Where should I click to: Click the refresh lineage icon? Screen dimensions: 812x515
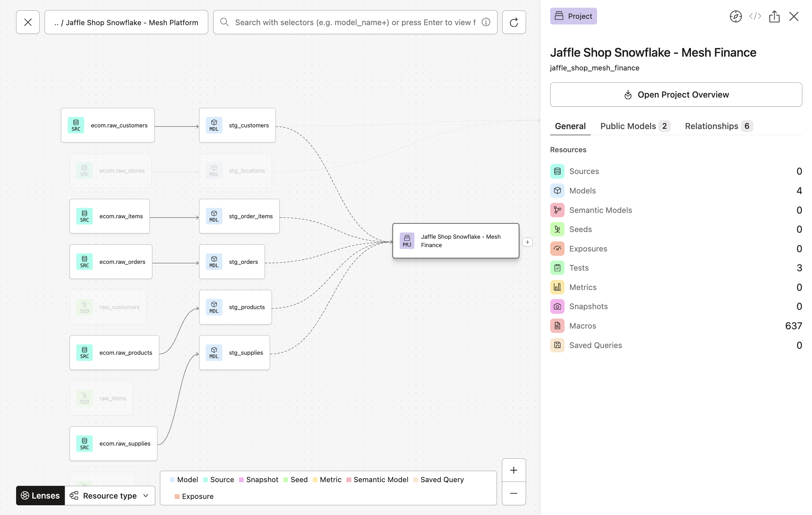tap(514, 22)
